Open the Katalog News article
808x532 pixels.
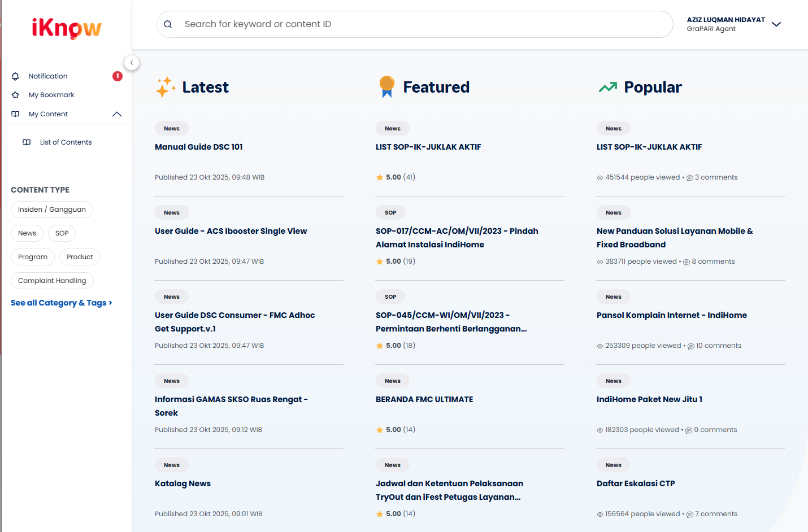(x=183, y=483)
